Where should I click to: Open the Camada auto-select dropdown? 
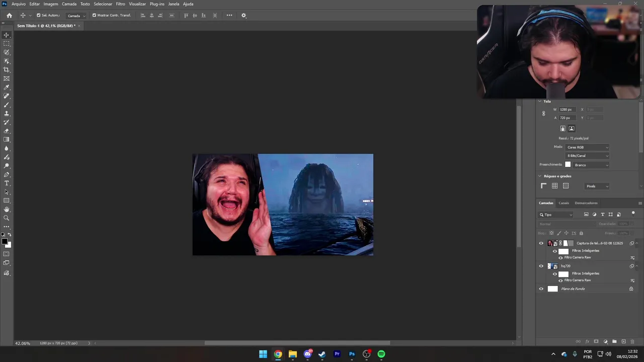click(x=76, y=16)
